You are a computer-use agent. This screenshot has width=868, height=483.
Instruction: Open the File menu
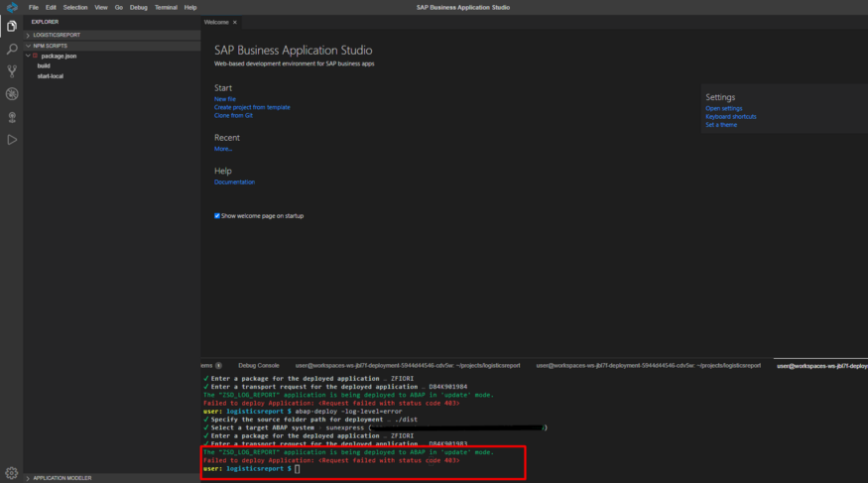(33, 7)
